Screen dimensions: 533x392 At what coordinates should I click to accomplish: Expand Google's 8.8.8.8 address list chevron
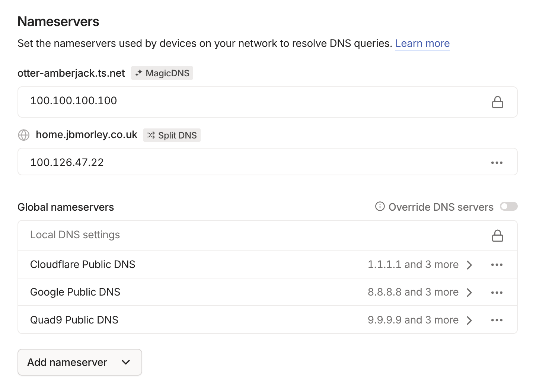469,293
